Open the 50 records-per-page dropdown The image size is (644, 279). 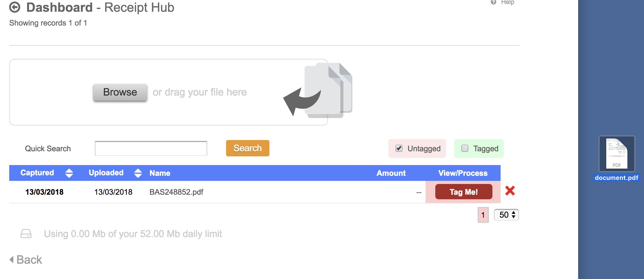coord(506,215)
